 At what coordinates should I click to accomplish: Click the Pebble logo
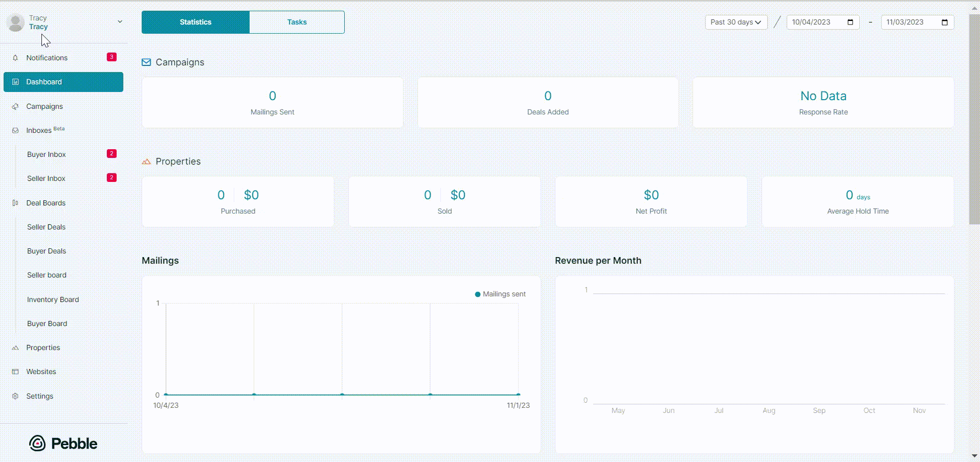tap(63, 443)
